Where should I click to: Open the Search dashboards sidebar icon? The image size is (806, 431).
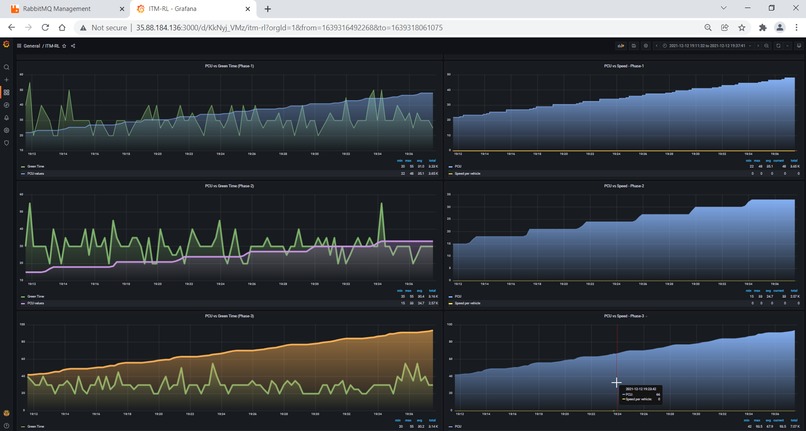[6, 67]
